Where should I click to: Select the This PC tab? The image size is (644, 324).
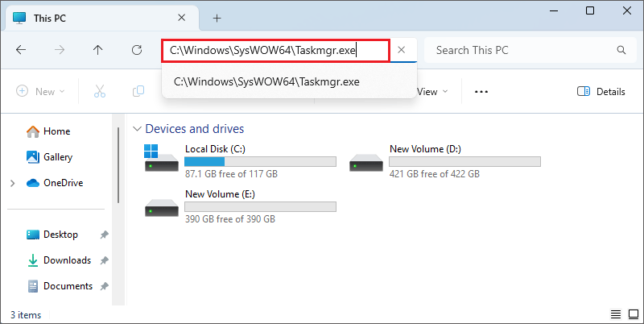pos(103,18)
